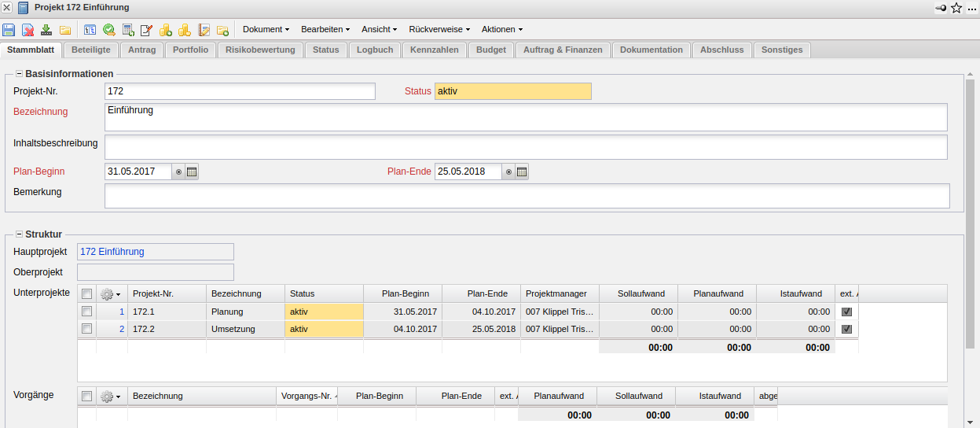Tick the checkbox for subproject 172.1 row
This screenshot has width=980, height=428.
tap(86, 312)
